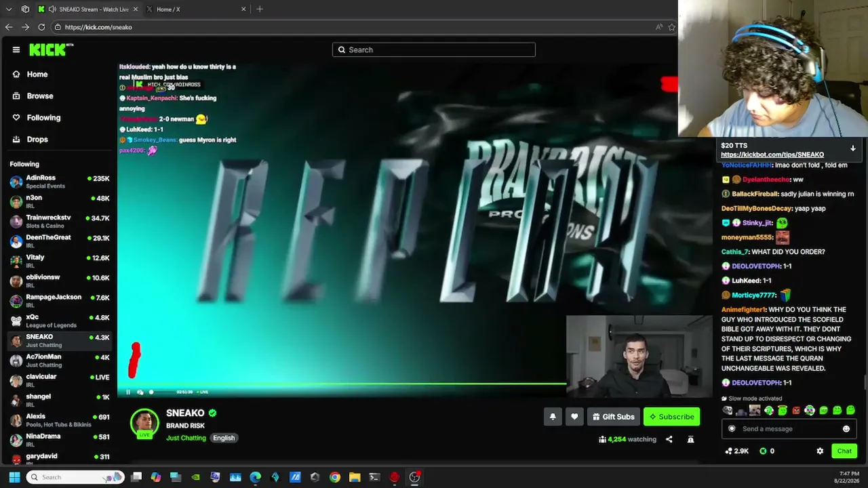
Task: Mute audio on the SNEAKO Stream tab
Action: tap(52, 9)
